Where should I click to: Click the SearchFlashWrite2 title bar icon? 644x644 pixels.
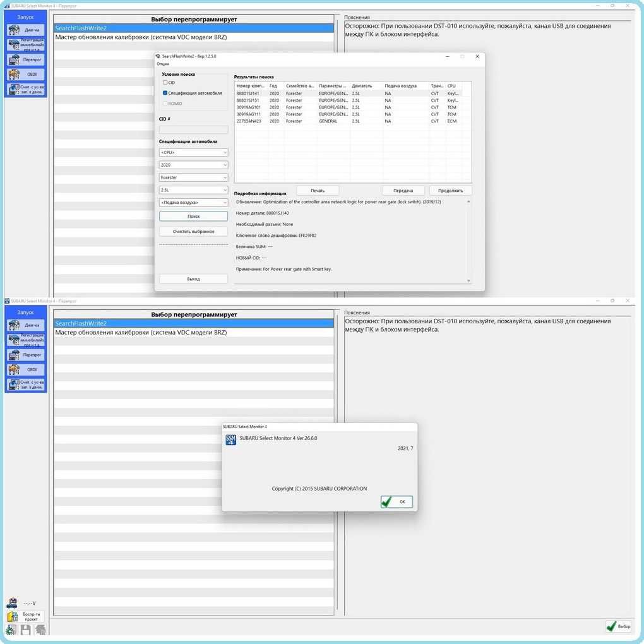[x=158, y=56]
